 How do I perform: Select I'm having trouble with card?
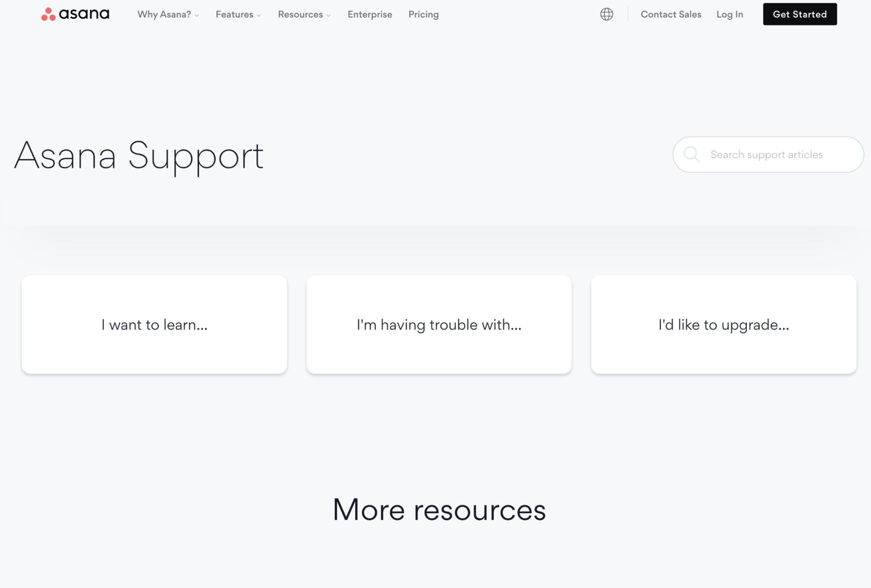pos(439,324)
